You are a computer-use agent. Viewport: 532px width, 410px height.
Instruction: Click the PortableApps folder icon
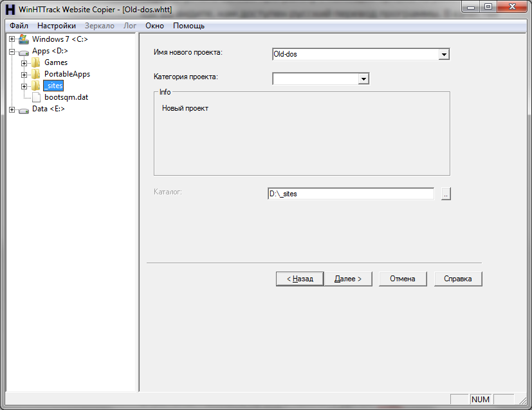[35, 74]
